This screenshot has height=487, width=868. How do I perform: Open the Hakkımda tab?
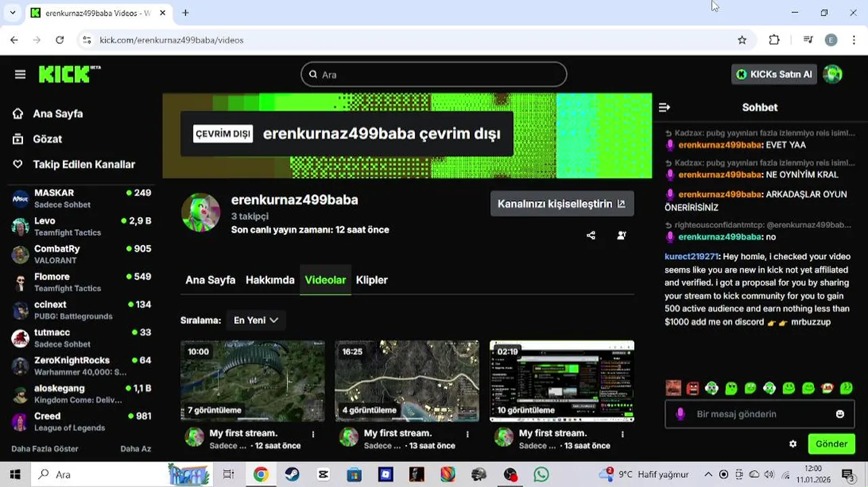tap(270, 280)
